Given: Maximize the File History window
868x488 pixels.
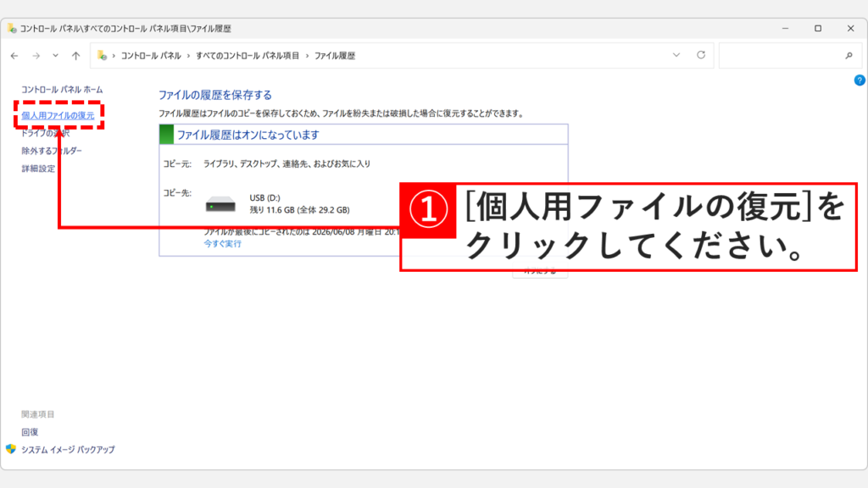Looking at the screenshot, I should 818,28.
